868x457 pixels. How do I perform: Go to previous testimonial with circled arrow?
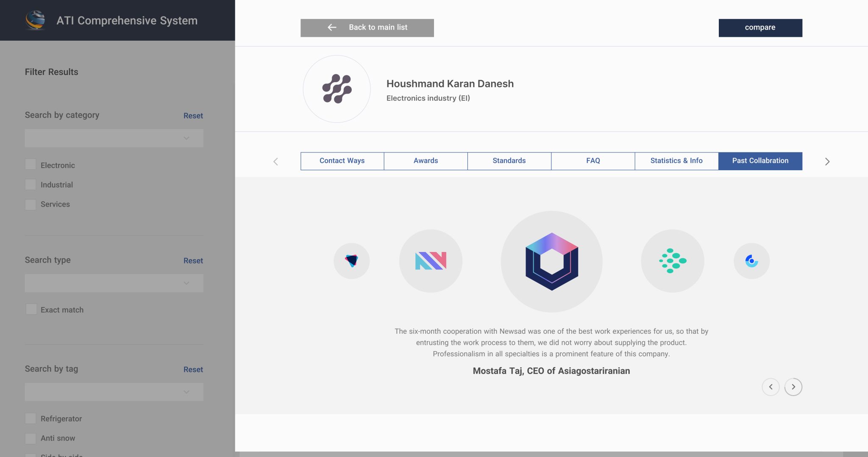pyautogui.click(x=771, y=387)
